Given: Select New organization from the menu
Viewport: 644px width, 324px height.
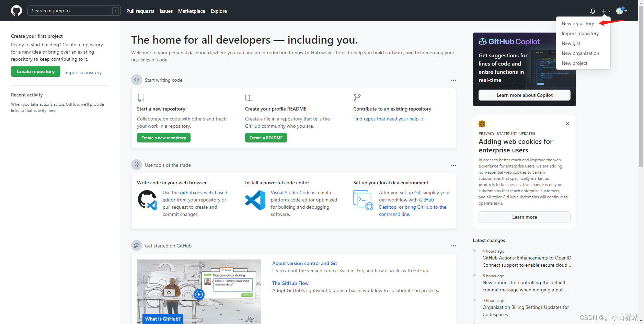Looking at the screenshot, I should point(580,53).
